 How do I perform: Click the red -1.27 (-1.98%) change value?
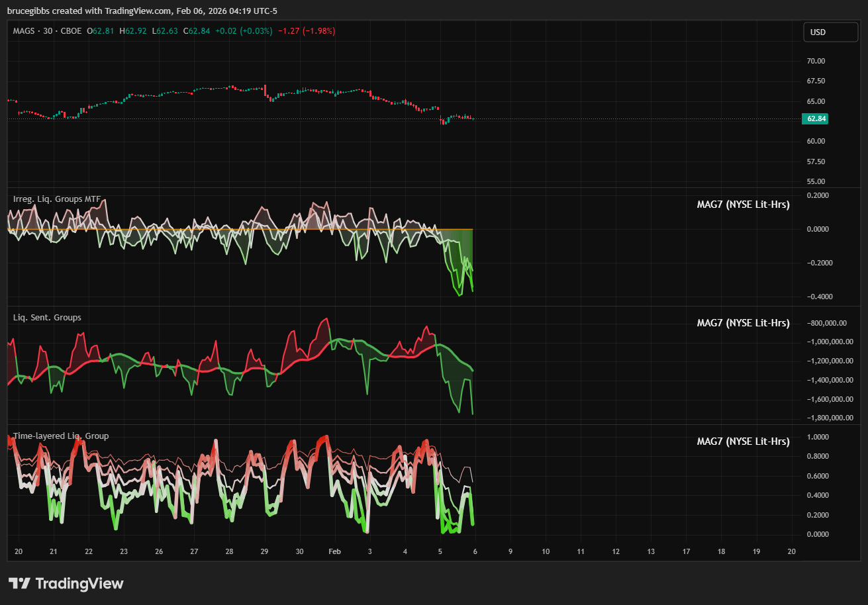point(307,30)
